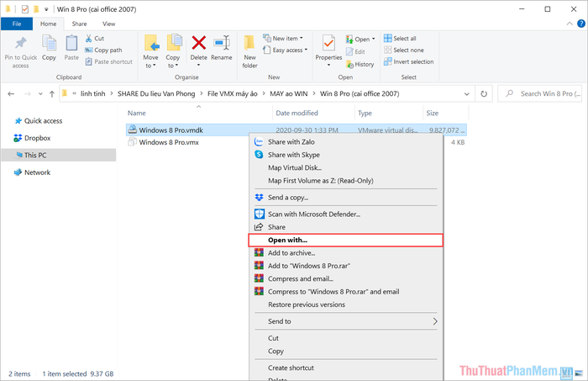Click the Copy ribbon button
The width and height of the screenshot is (588, 381).
(49, 48)
